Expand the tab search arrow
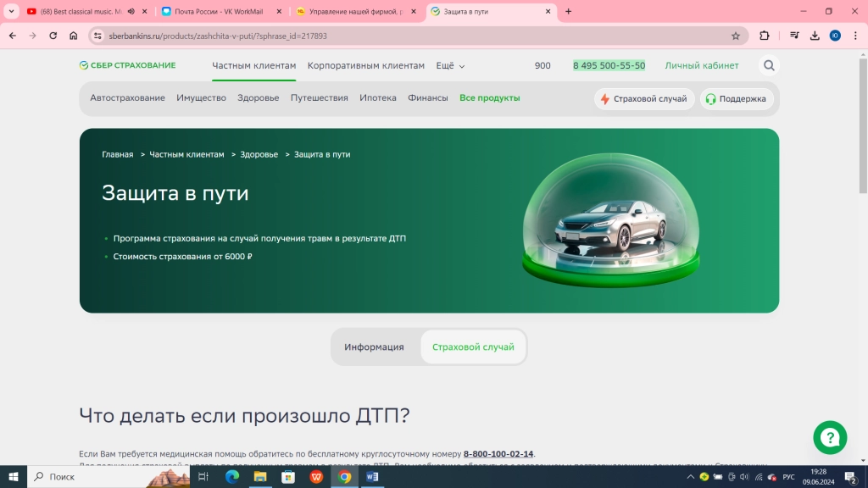This screenshot has width=868, height=488. 11,11
